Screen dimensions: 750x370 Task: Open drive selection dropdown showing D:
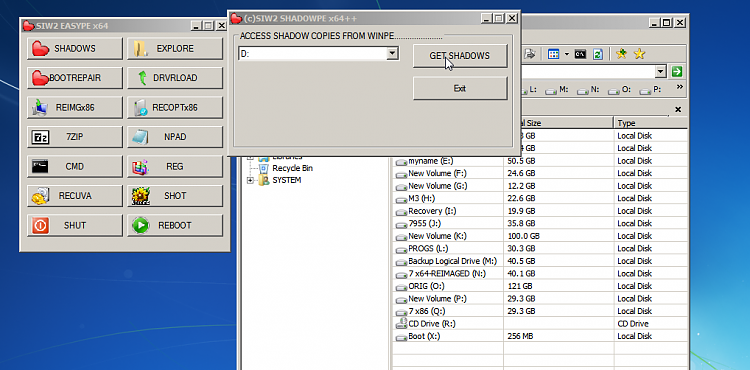click(392, 54)
